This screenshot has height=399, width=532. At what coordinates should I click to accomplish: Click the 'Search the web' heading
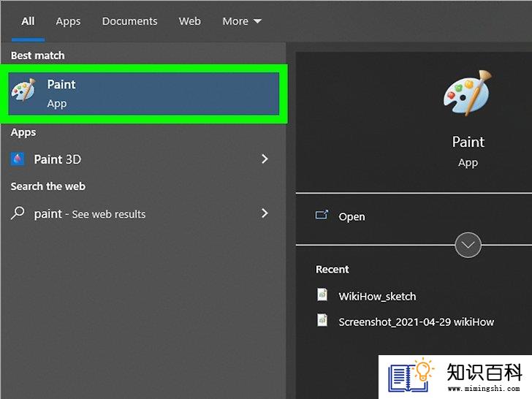47,186
